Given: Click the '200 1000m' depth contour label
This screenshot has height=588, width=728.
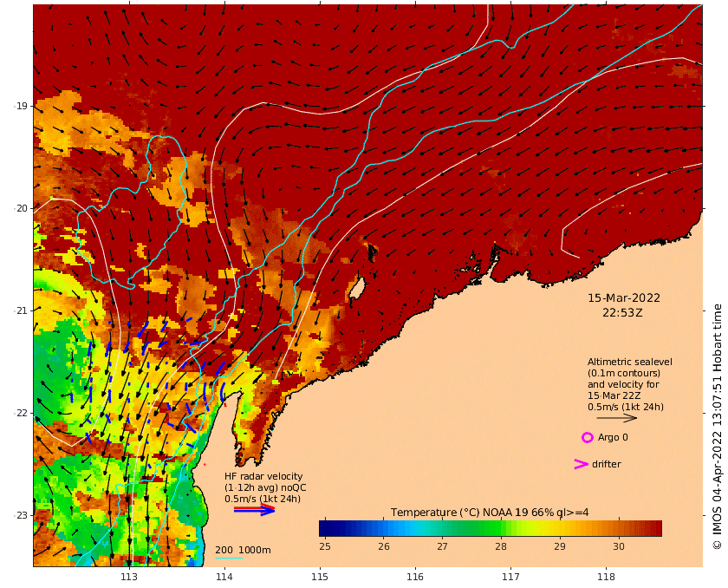Looking at the screenshot, I should 243,550.
